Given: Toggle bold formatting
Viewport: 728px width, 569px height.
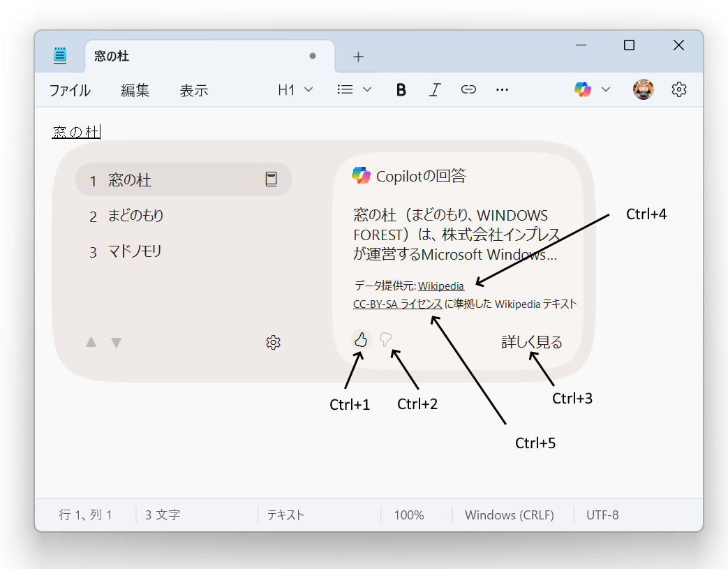Looking at the screenshot, I should pyautogui.click(x=401, y=89).
